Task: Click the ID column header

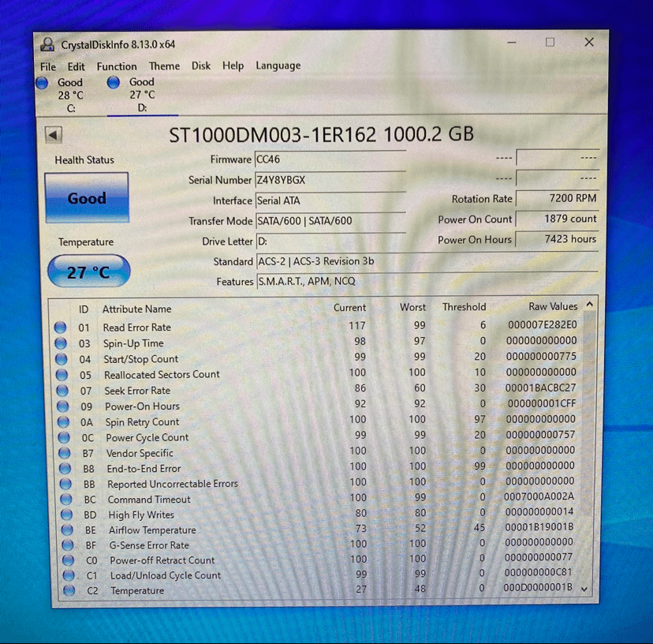Action: 84,309
